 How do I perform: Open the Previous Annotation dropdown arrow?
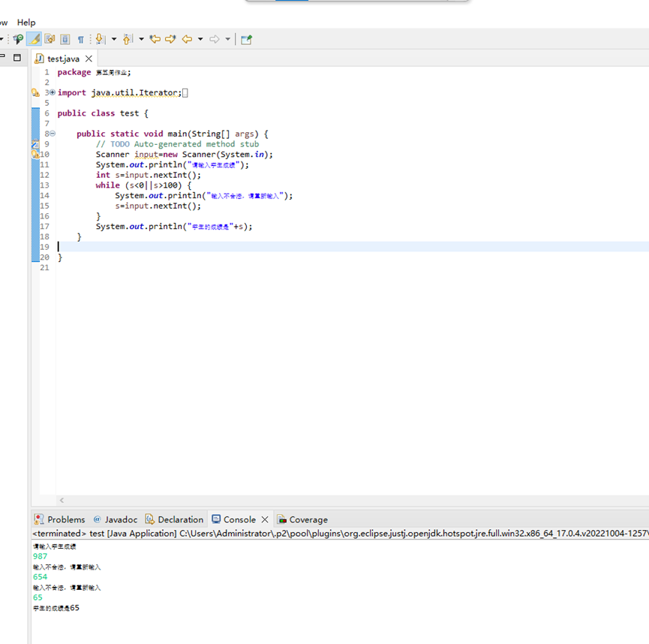(x=141, y=39)
